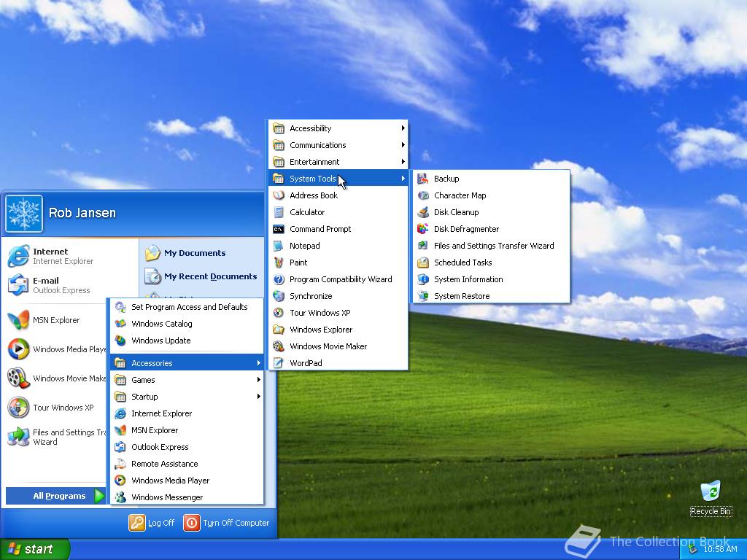Open the Startup folder entry
Viewport: 747px width, 560px height.
186,397
